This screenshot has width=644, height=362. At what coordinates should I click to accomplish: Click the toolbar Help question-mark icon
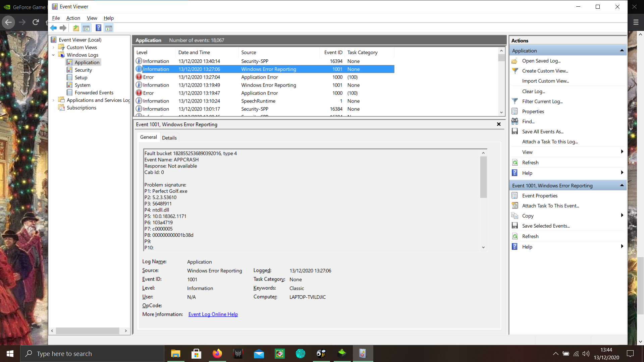pyautogui.click(x=98, y=28)
